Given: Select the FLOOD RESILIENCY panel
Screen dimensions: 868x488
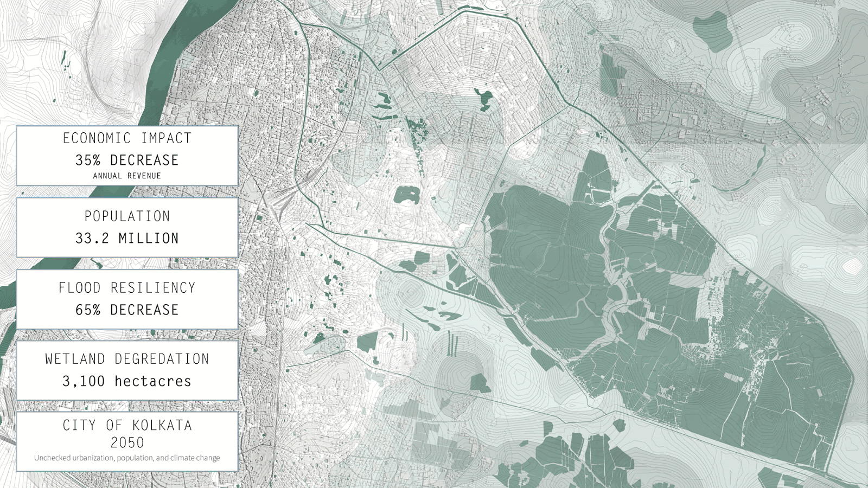Looking at the screenshot, I should click(x=127, y=288).
